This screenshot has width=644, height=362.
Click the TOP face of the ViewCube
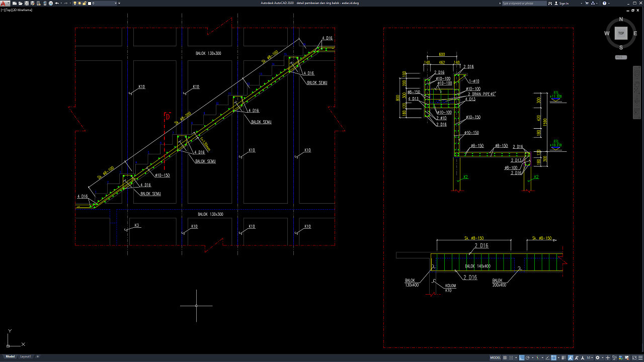coord(621,33)
